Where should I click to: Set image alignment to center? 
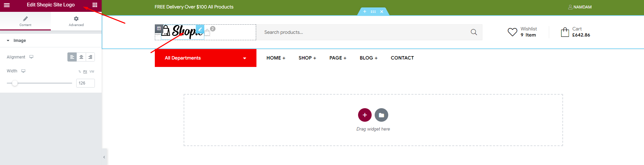[81, 57]
